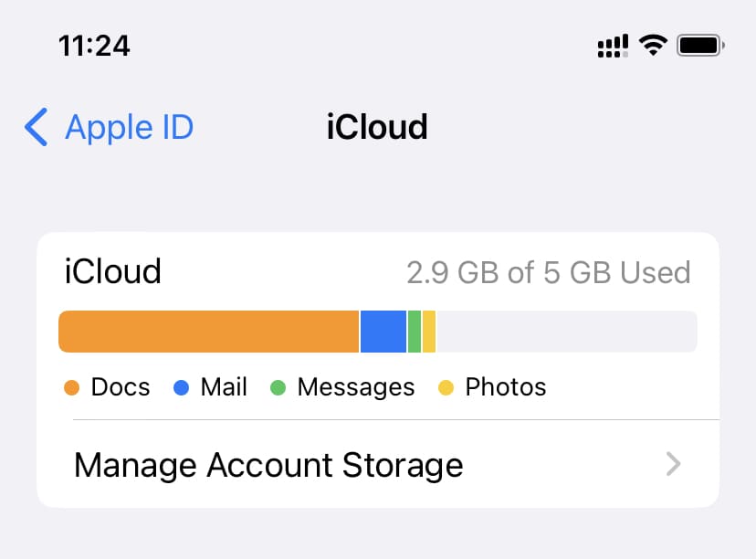Select the iCloud screen title

click(375, 127)
